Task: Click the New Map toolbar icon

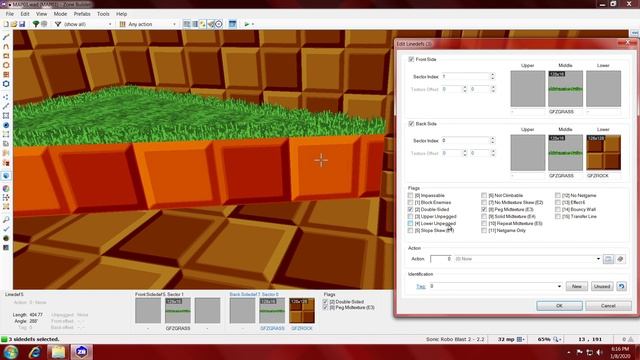Action: tap(6, 24)
